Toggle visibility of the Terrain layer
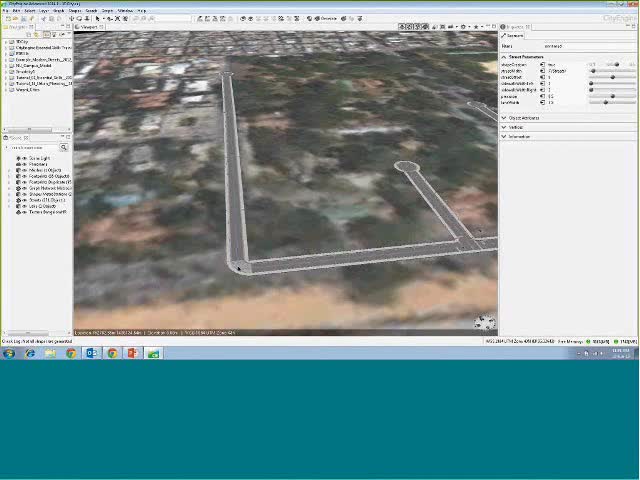 tap(24, 212)
